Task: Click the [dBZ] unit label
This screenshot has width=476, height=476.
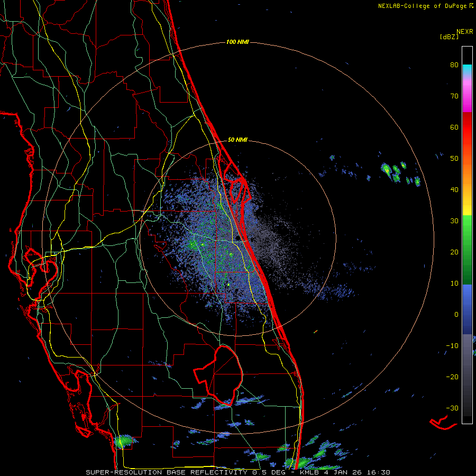Action: click(x=449, y=36)
